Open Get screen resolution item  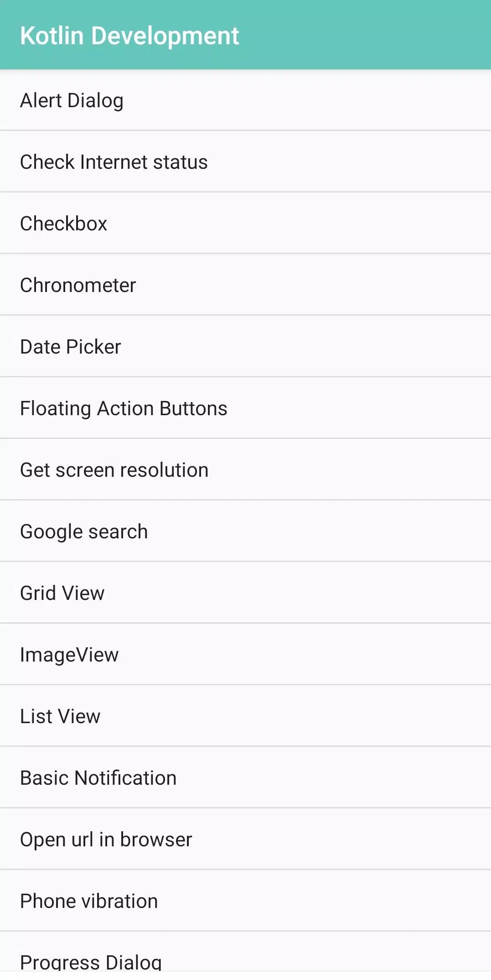(x=245, y=469)
